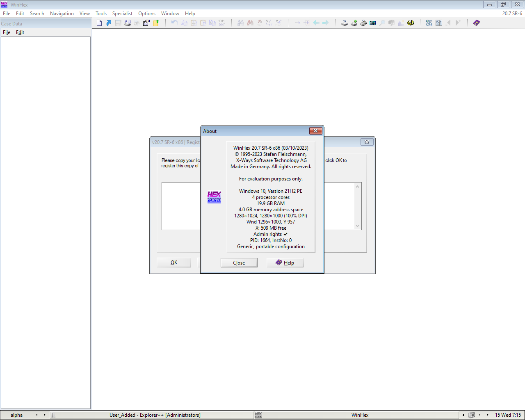Viewport: 525px width, 420px height.
Task: Close the About dialog via red X
Action: click(315, 131)
